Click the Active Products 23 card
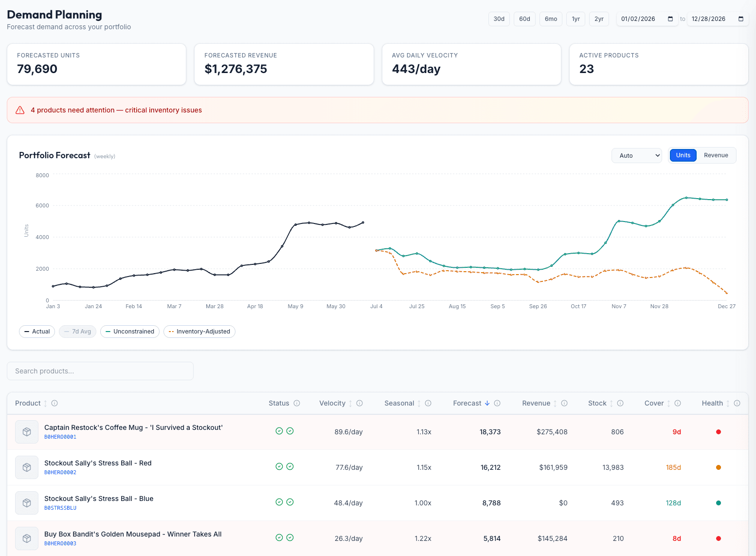This screenshot has width=756, height=556. (x=659, y=64)
